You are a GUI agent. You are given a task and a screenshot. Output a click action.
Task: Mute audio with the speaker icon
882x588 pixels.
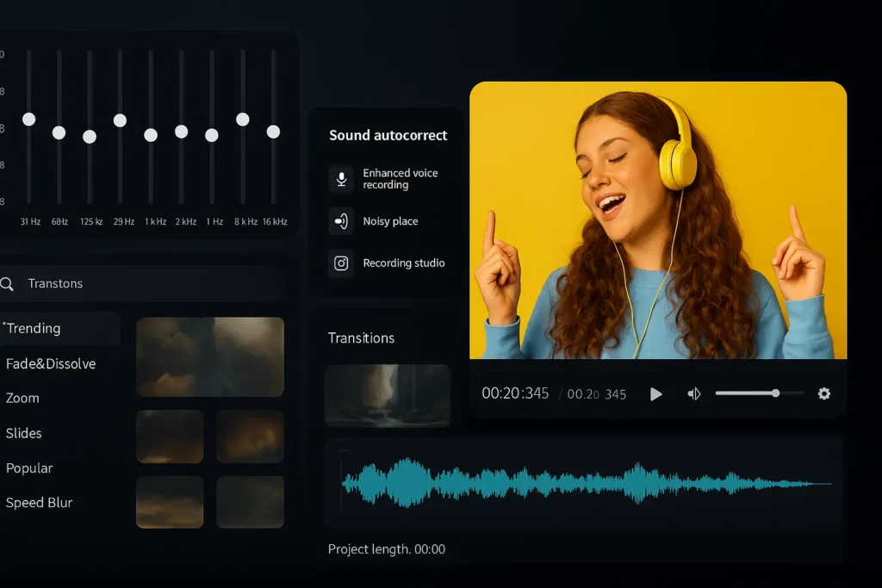click(693, 393)
